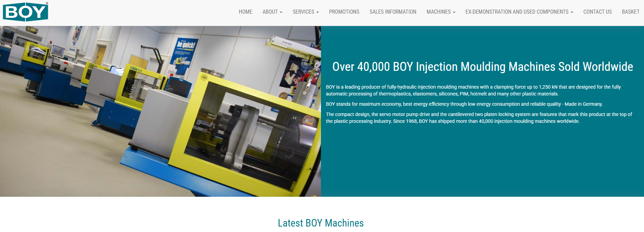Click paragraph starting 'BOY is a leading producer'
The width and height of the screenshot is (644, 232).
(473, 90)
